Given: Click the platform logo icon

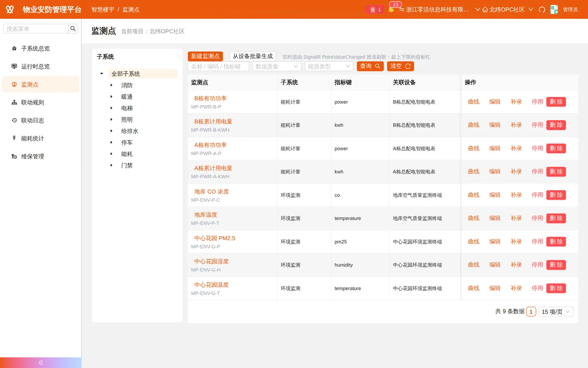Looking at the screenshot, I should click(x=10, y=9).
